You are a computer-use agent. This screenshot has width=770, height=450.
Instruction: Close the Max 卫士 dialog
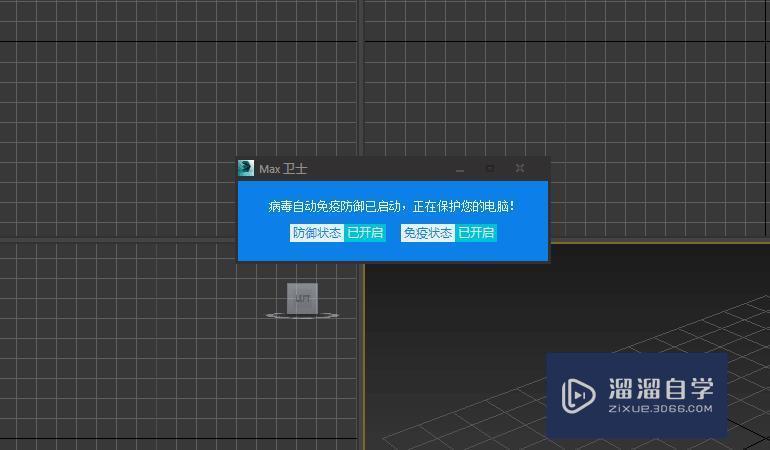tap(520, 169)
